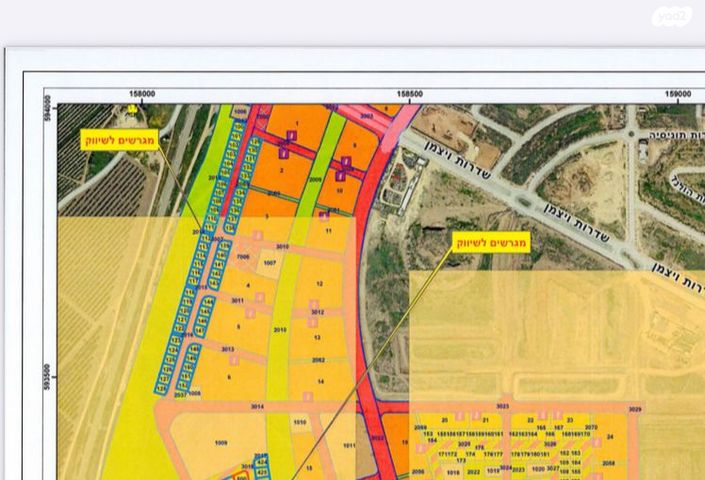705x480 pixels.
Task: Click the small yellow marker beside 158000
Action: [132, 108]
